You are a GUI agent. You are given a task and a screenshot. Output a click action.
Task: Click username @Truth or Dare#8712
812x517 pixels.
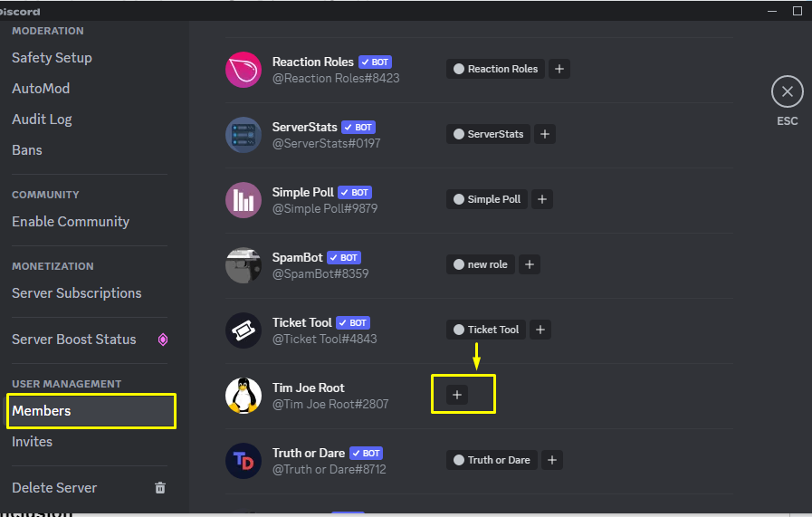(330, 470)
